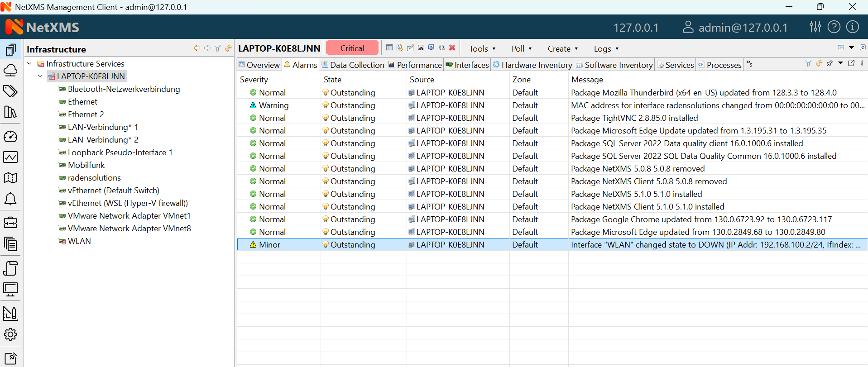
Task: Open the Maps perspective icon in sidebar
Action: pos(10,178)
